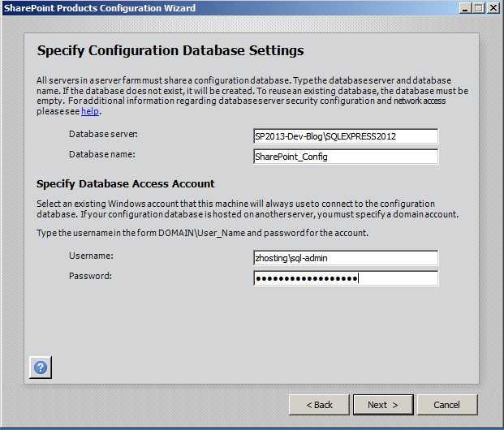Screen dimensions: 504x430
Task: Focus the Database name field with SharePoint_Config
Action: [x=346, y=157]
